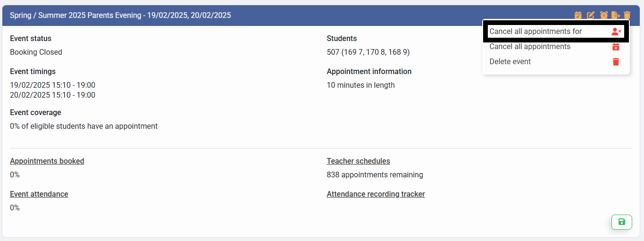Screen dimensions: 644x241
Task: Click the red trash icon beside Delete event
Action: pos(616,62)
